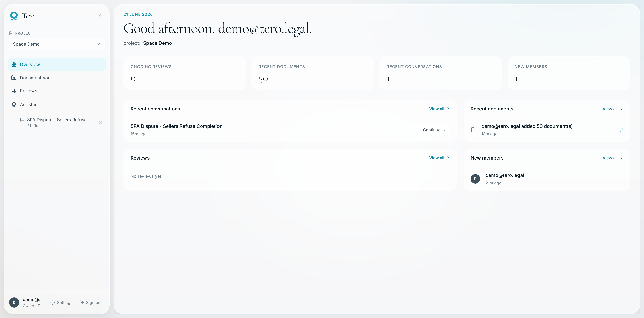This screenshot has width=644, height=318.
Task: Select the Overview menu item
Action: click(x=57, y=64)
